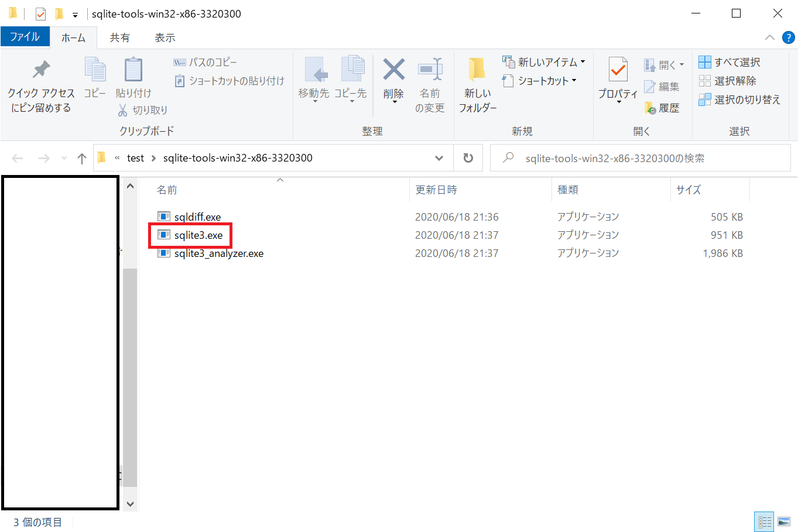The width and height of the screenshot is (798, 532).
Task: Click History (履歴) in ribbon
Action: [x=662, y=108]
